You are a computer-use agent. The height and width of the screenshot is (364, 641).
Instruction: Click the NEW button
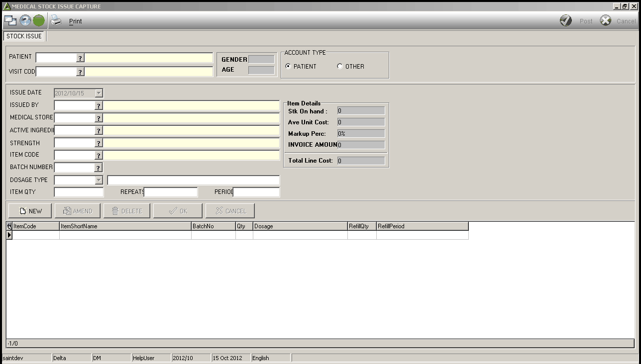pyautogui.click(x=30, y=211)
